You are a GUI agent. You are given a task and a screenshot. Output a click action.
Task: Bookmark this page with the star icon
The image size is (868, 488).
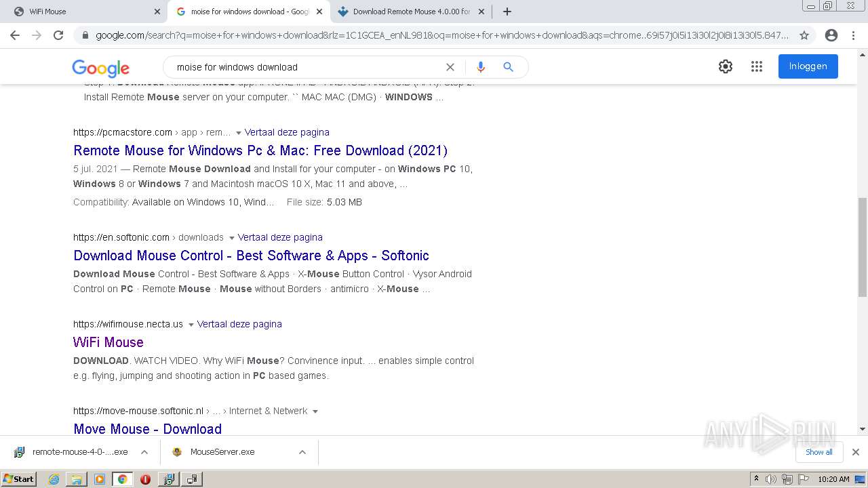(804, 35)
